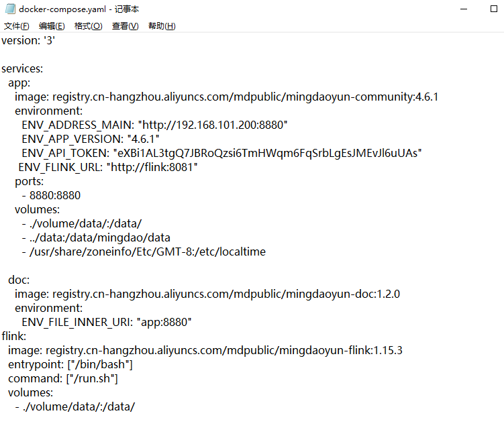Viewport: 504px width, 440px height.
Task: Click the ENV_APP_VERSION line
Action: tap(91, 139)
